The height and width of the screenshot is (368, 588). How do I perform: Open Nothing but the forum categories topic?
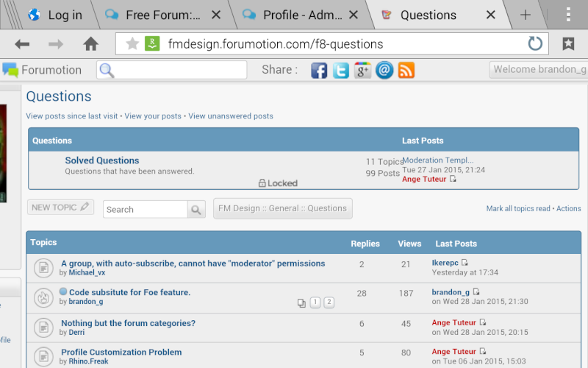click(128, 323)
